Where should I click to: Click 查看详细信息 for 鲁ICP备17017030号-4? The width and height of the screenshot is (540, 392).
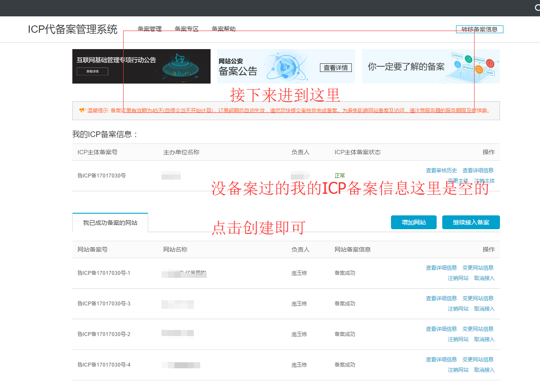pos(441,360)
